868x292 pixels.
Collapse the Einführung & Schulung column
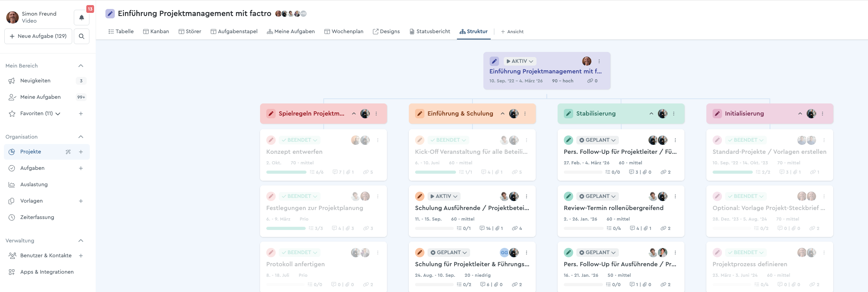[x=503, y=114]
